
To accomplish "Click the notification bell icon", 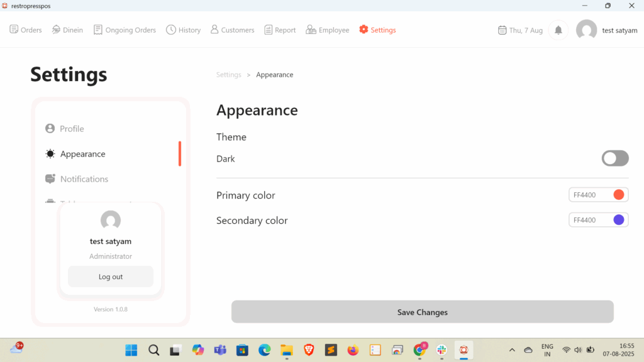I will 558,30.
